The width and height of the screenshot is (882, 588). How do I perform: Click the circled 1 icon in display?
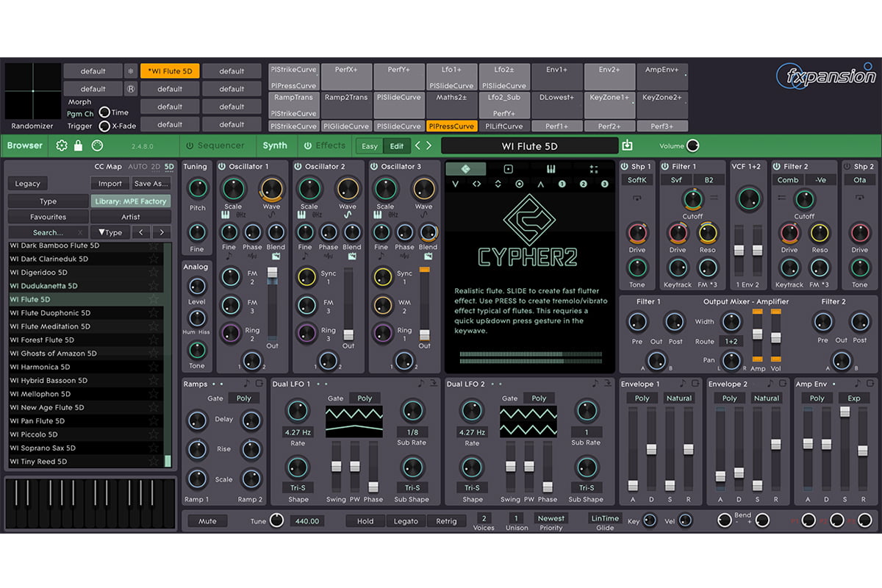(x=562, y=184)
